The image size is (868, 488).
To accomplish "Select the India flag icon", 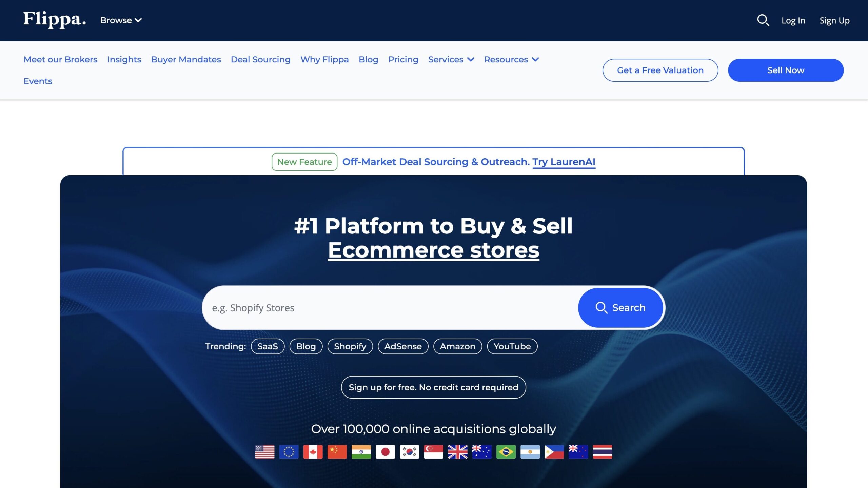I will tap(361, 452).
